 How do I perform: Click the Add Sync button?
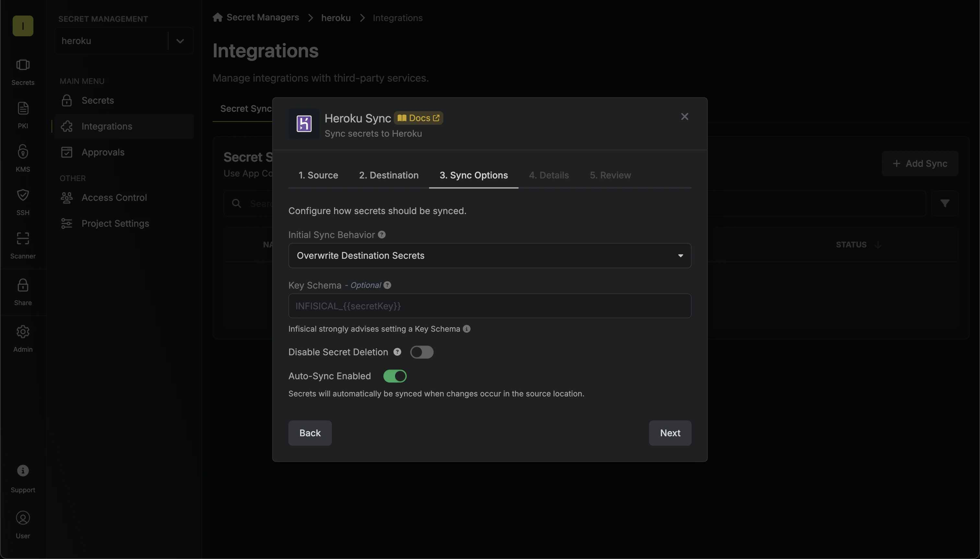tap(920, 164)
